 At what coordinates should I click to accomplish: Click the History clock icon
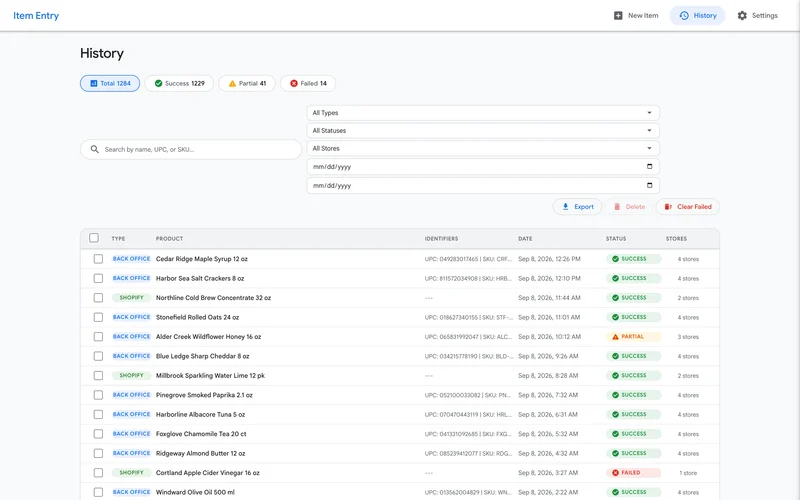tap(684, 16)
